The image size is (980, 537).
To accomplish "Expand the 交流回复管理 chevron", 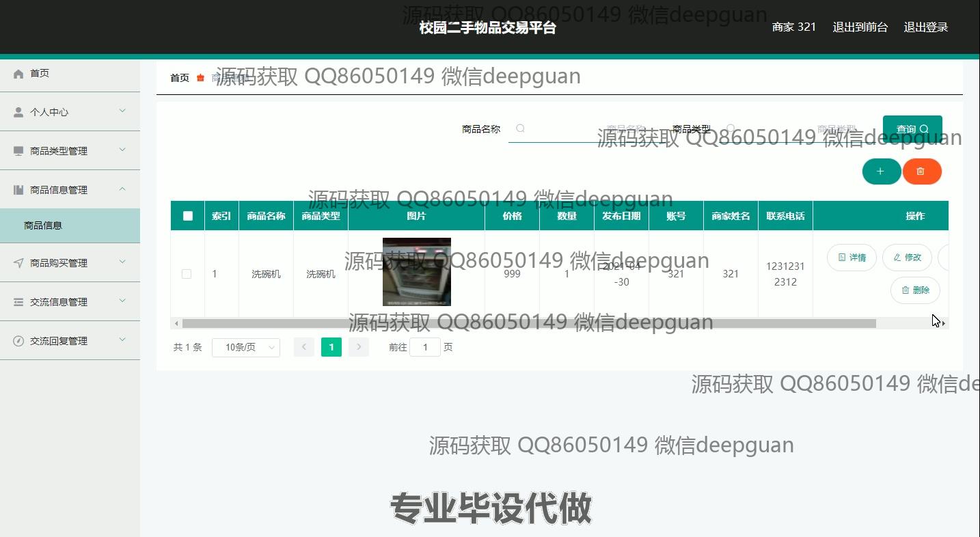I will click(122, 340).
